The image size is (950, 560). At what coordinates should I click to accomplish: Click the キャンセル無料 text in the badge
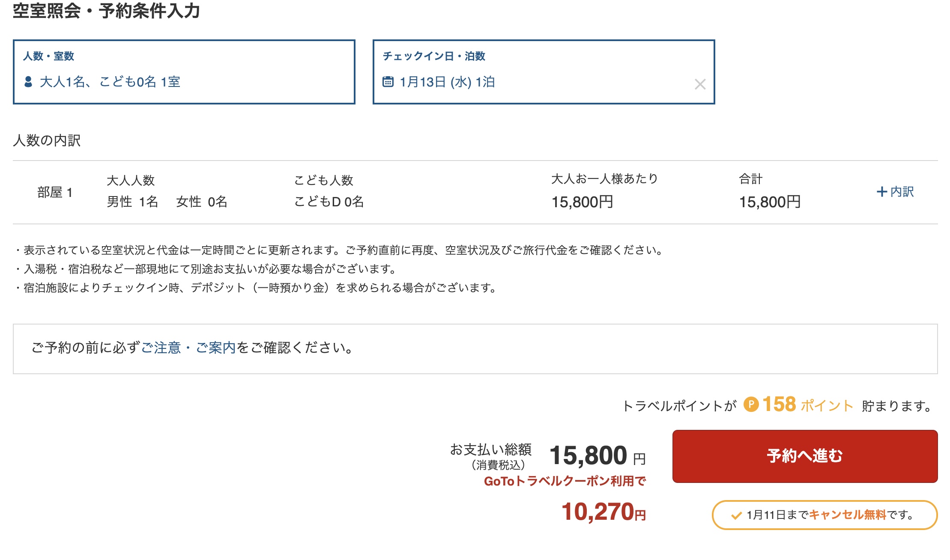pyautogui.click(x=847, y=515)
